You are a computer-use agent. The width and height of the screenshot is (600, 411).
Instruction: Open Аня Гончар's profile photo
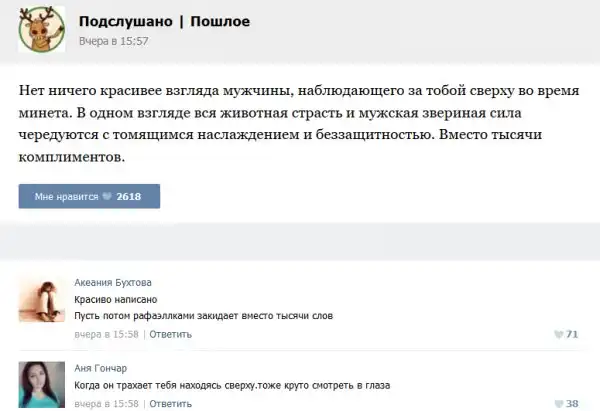(x=42, y=386)
